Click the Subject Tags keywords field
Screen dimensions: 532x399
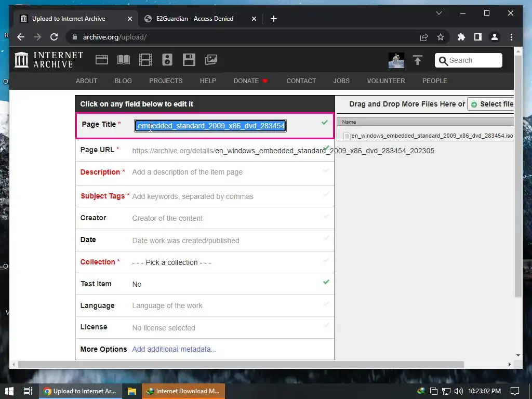192,196
